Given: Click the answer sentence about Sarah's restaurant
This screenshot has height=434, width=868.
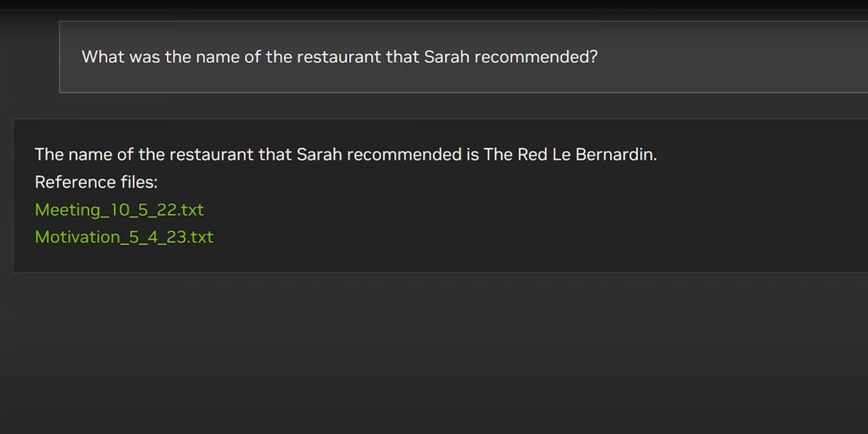Looking at the screenshot, I should pos(345,155).
